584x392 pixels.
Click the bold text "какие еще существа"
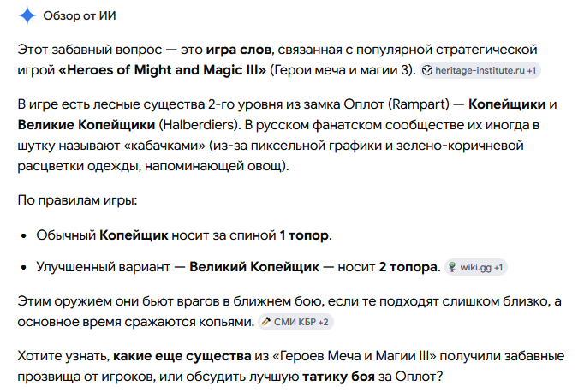[182, 356]
